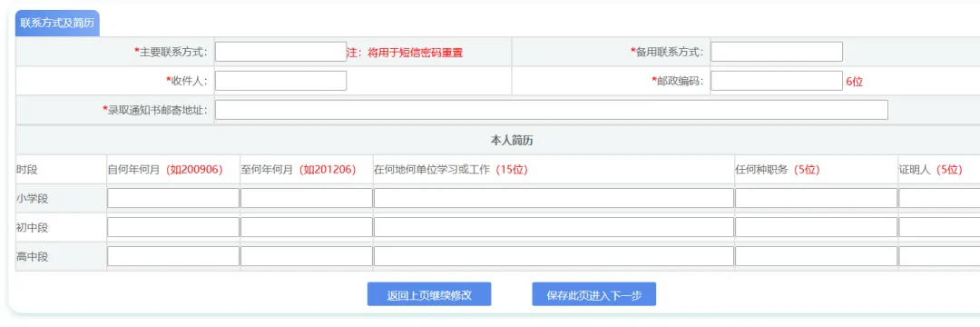Click the 高中段 row label
980x327 pixels.
33,256
